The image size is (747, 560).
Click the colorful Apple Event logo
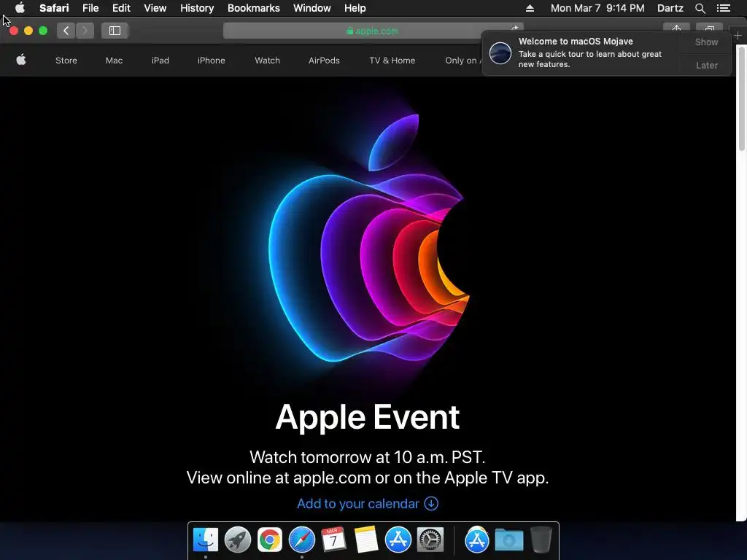(x=368, y=238)
